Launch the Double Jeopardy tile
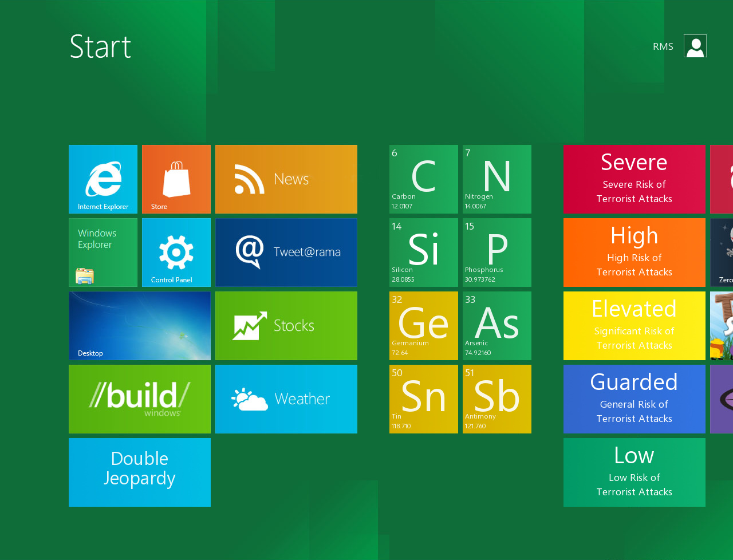The height and width of the screenshot is (560, 733). (x=140, y=472)
